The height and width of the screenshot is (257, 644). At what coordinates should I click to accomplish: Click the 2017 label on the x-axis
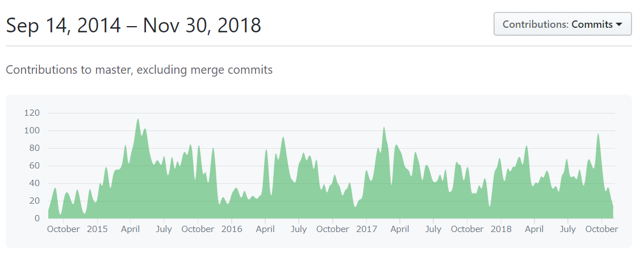(x=366, y=229)
